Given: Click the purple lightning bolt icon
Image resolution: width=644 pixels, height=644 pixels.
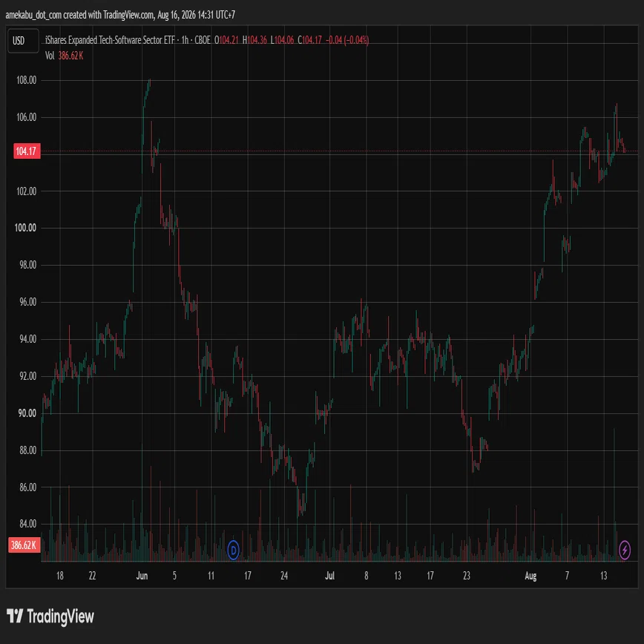Looking at the screenshot, I should (624, 550).
